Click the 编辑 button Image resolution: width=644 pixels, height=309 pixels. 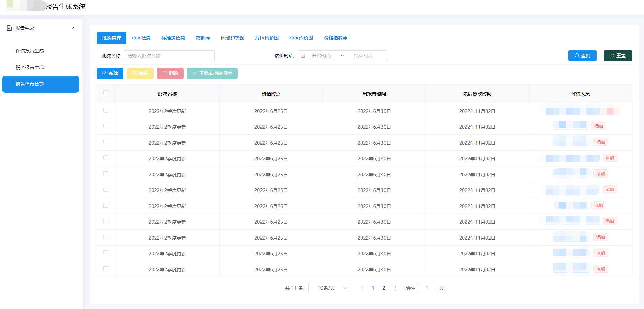pyautogui.click(x=140, y=73)
